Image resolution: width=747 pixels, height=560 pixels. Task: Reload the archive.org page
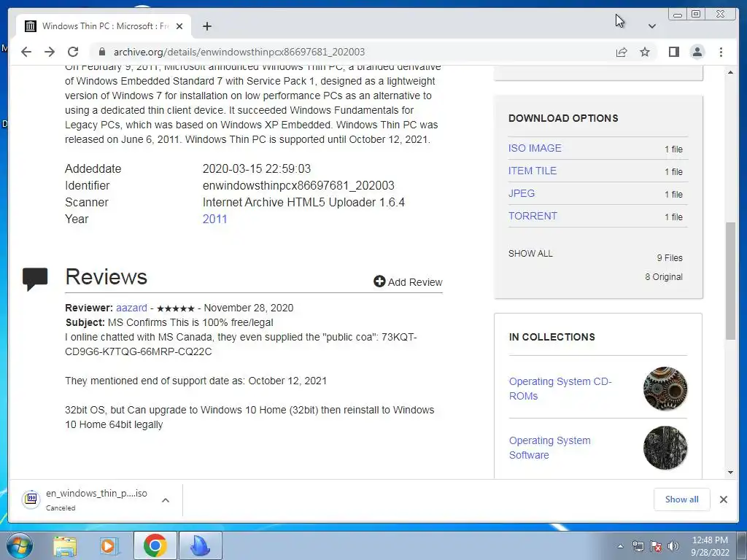pyautogui.click(x=73, y=52)
